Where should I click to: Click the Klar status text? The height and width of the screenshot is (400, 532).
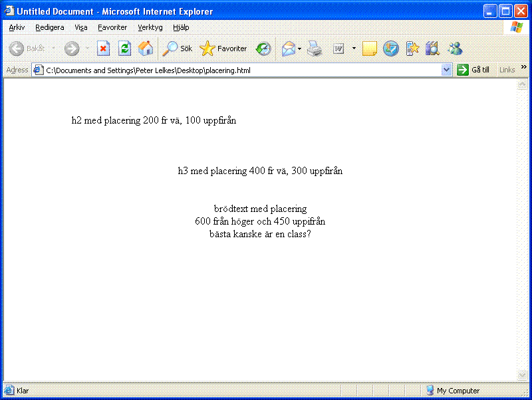23,391
